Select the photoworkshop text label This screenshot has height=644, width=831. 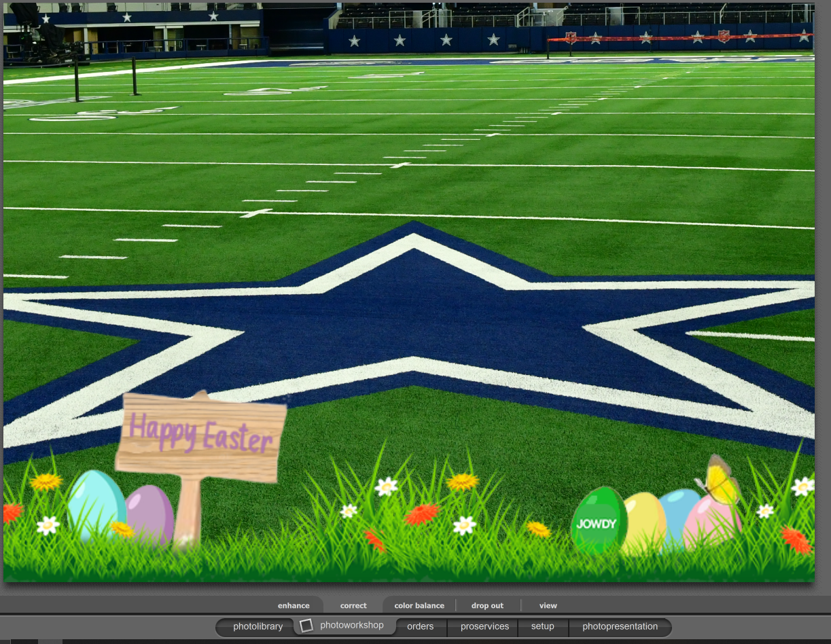click(x=352, y=626)
